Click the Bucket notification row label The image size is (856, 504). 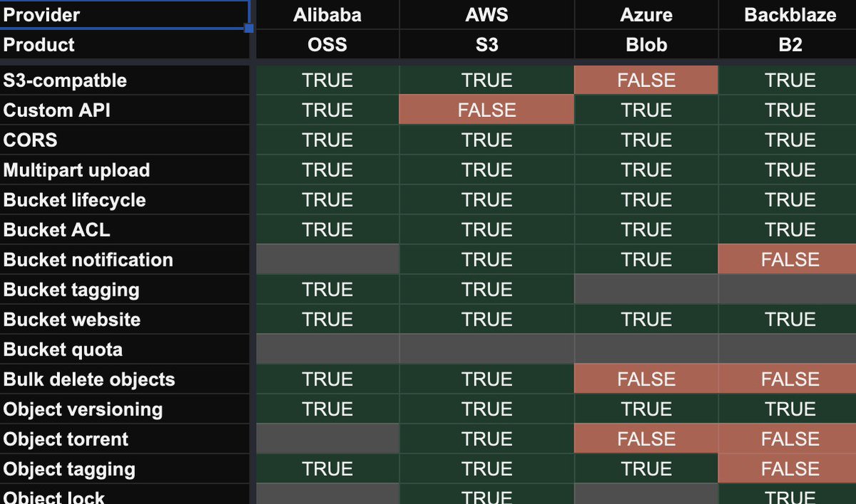pos(125,259)
